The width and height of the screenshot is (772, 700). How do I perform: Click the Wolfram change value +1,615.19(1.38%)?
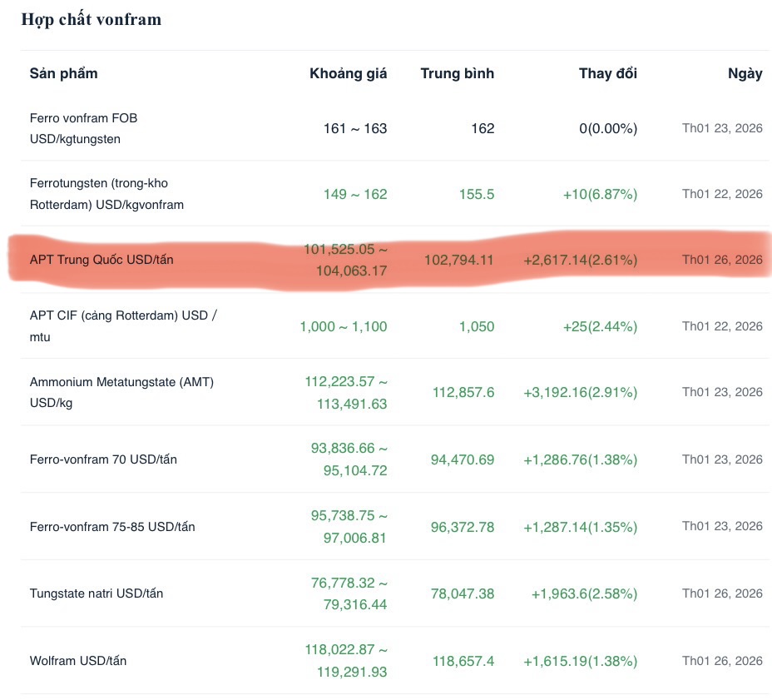[580, 661]
